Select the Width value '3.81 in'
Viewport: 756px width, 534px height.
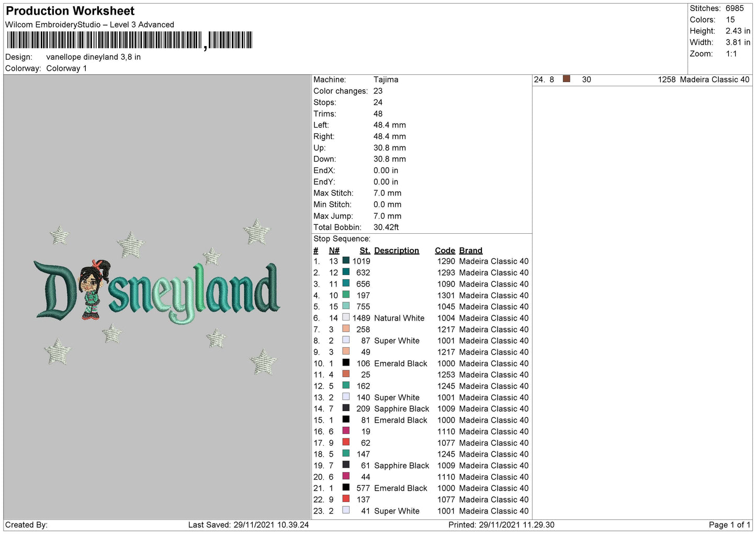(738, 42)
